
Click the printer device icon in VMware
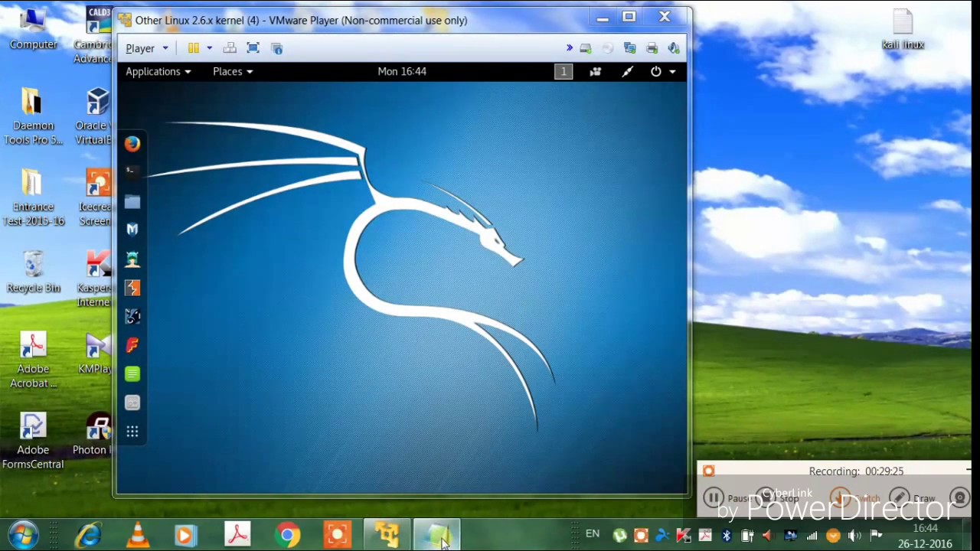[x=652, y=48]
